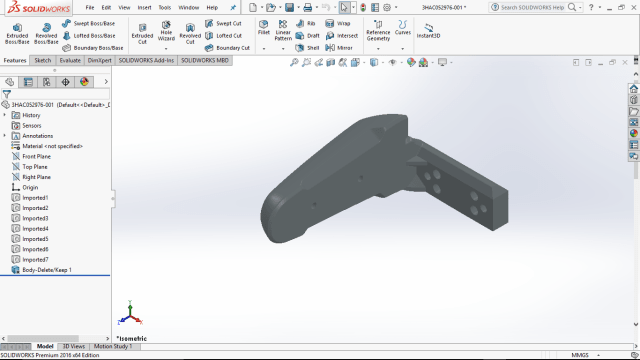Open the Tools menu
The height and width of the screenshot is (360, 640).
[x=165, y=7]
